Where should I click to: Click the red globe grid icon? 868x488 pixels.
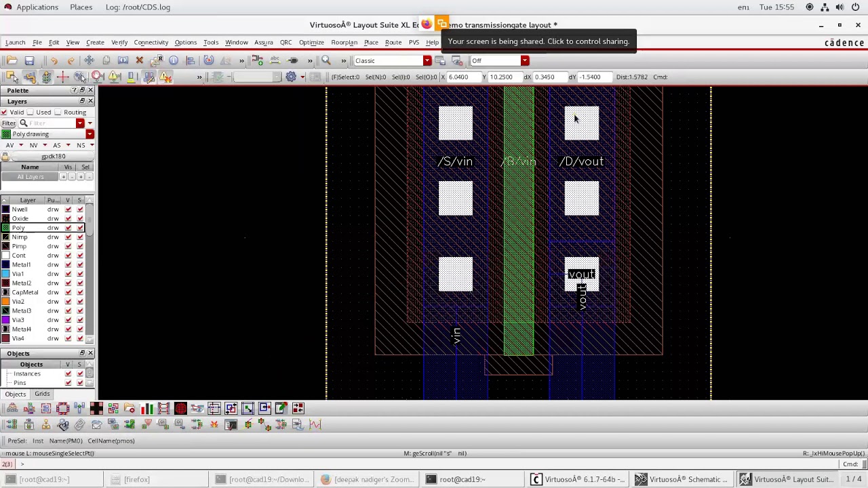pyautogui.click(x=180, y=408)
